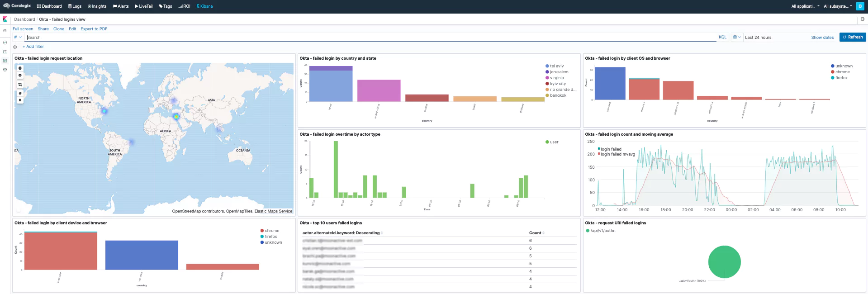The height and width of the screenshot is (294, 868).
Task: Open Discover compass icon in sidebar
Action: 5,43
